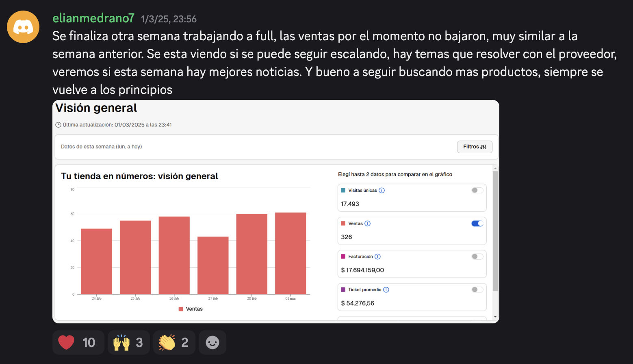Click the elianmedrano7 username
The height and width of the screenshot is (364, 633).
pos(93,18)
